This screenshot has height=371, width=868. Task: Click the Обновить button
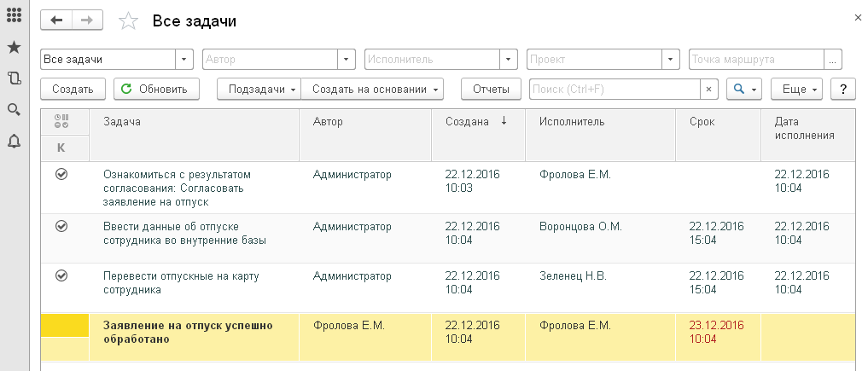tap(156, 89)
